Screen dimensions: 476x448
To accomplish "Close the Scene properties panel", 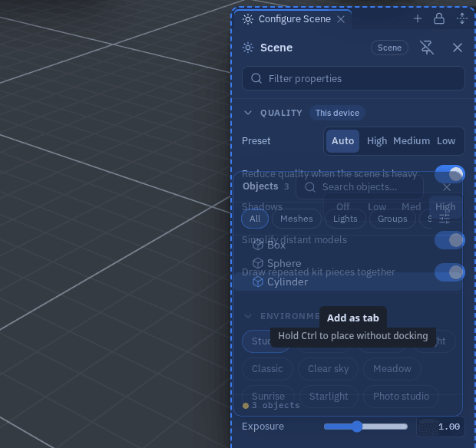I will tap(457, 48).
